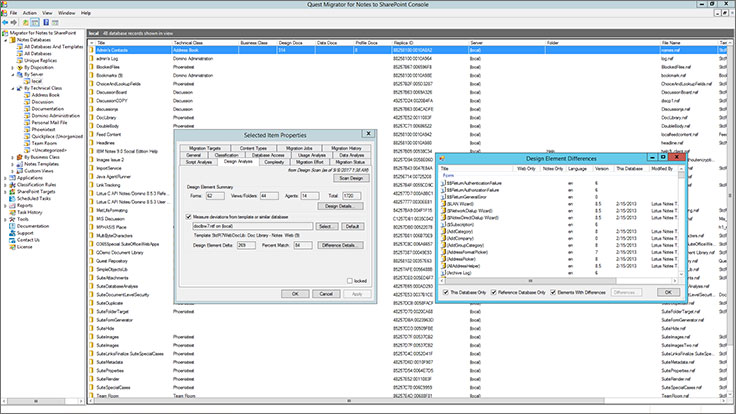Click the Replica ID column header
The width and height of the screenshot is (736, 414).
tap(429, 43)
